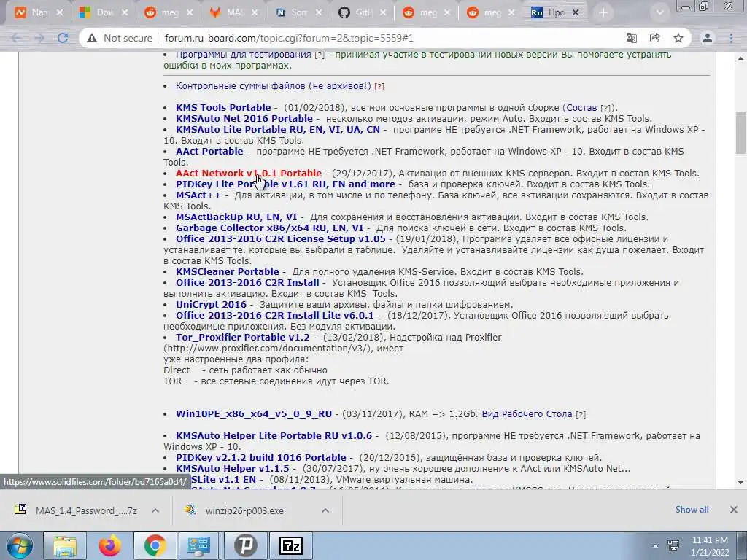Open the Office 2013-2016 C2R Install link
This screenshot has width=747, height=560.
point(247,283)
